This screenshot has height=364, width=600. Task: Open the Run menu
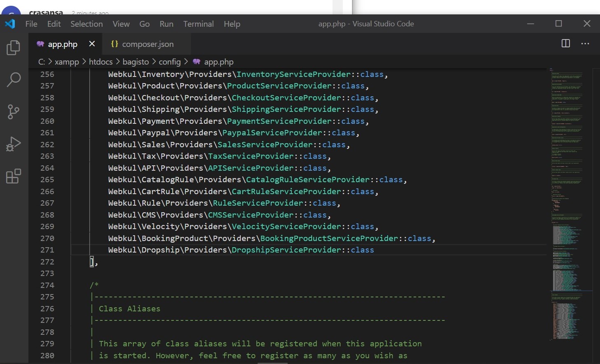tap(166, 24)
